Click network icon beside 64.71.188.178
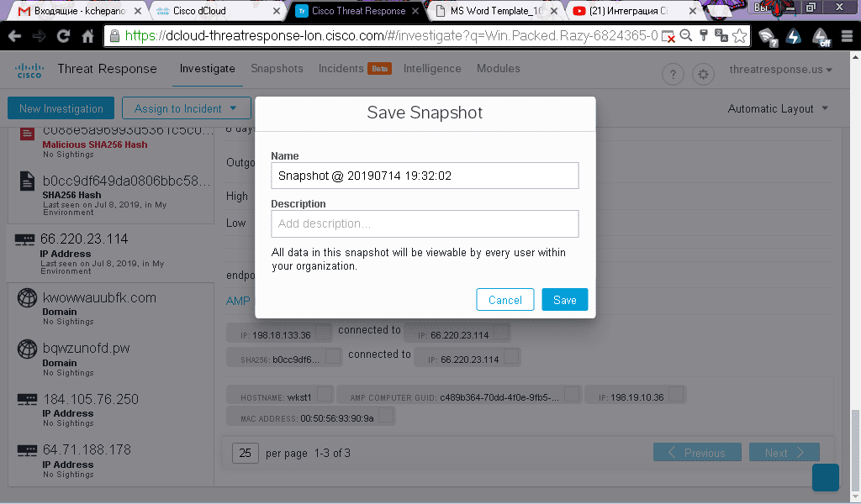Image resolution: width=861 pixels, height=504 pixels. pos(27,450)
